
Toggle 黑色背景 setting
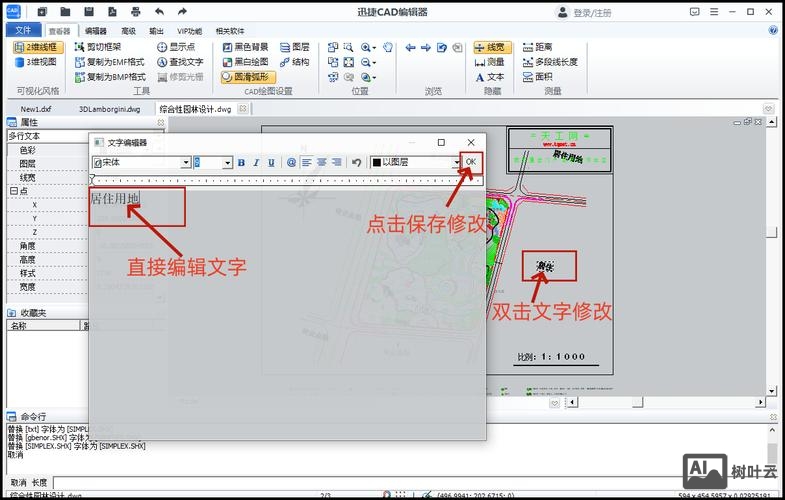245,47
